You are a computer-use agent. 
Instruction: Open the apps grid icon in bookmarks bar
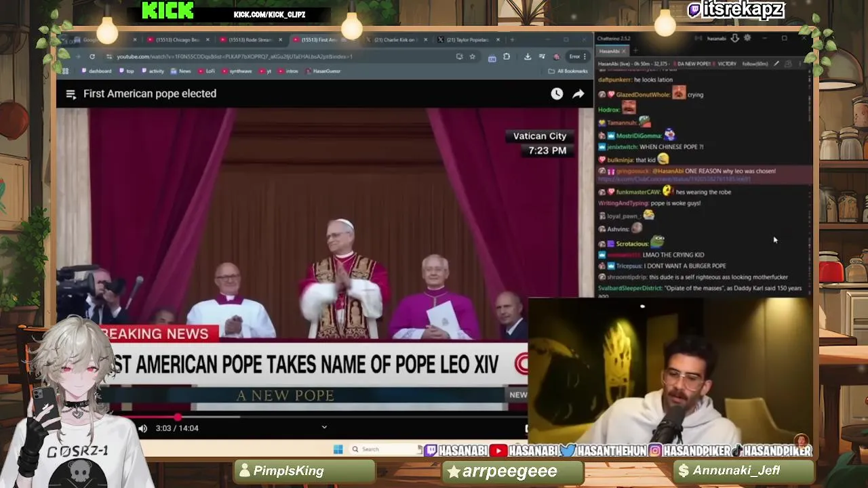coord(65,71)
